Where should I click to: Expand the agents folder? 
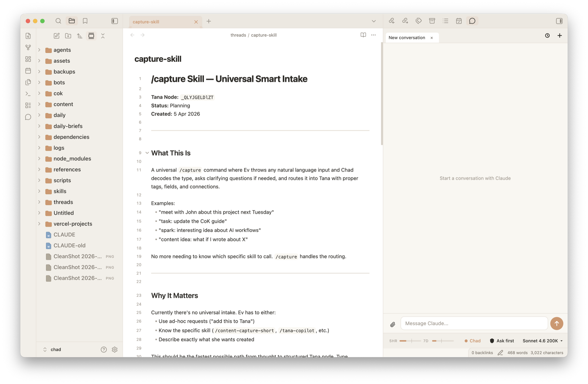39,50
